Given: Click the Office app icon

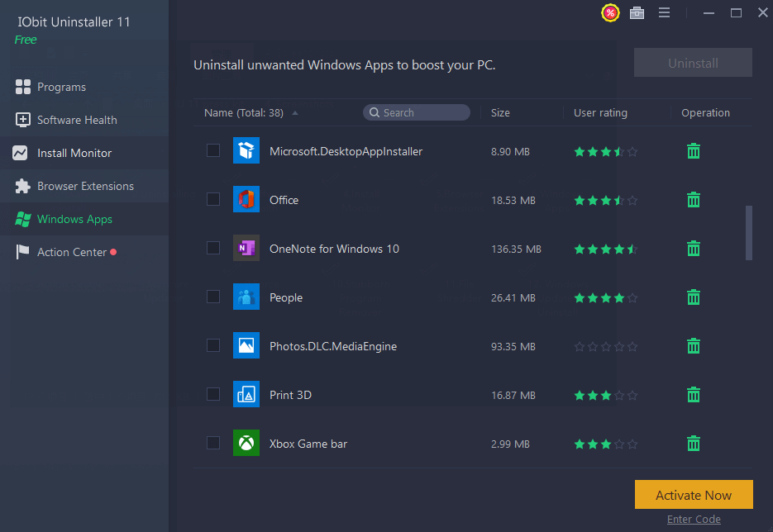Looking at the screenshot, I should [246, 200].
